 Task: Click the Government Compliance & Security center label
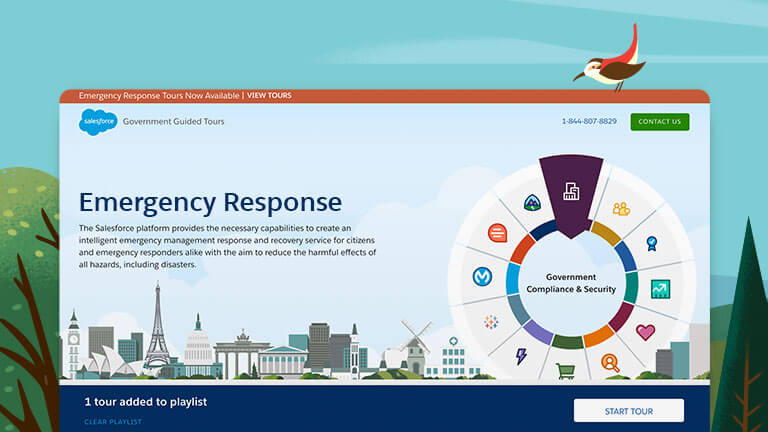pos(571,283)
